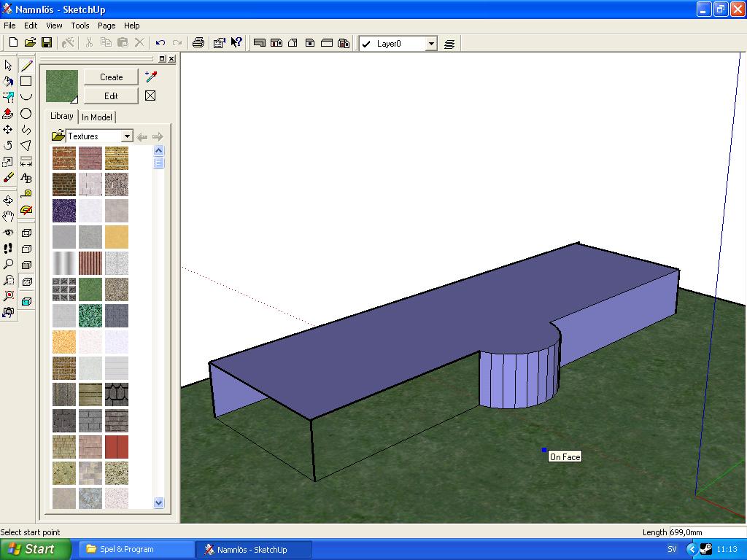Expand the Layer0 layer dropdown
The width and height of the screenshot is (747, 560).
pos(430,44)
